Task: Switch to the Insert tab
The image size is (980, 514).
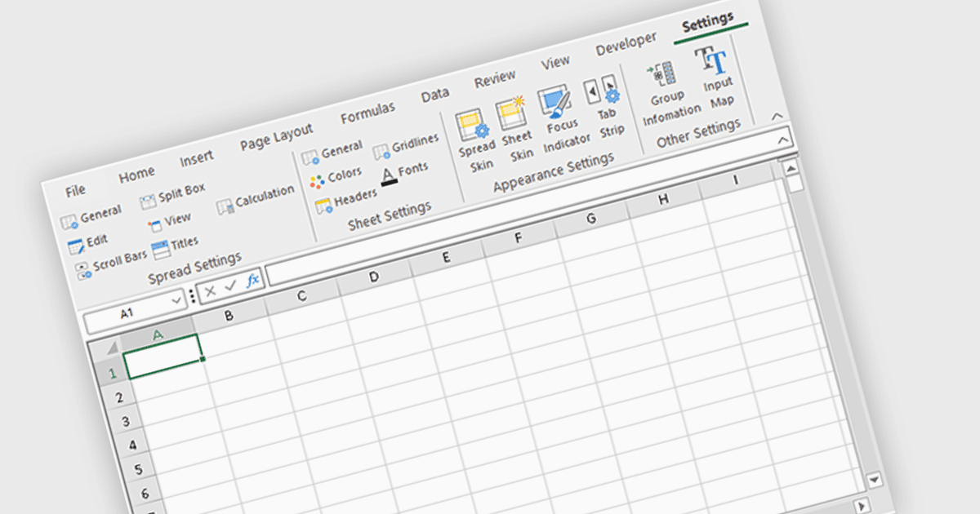Action: (x=197, y=157)
